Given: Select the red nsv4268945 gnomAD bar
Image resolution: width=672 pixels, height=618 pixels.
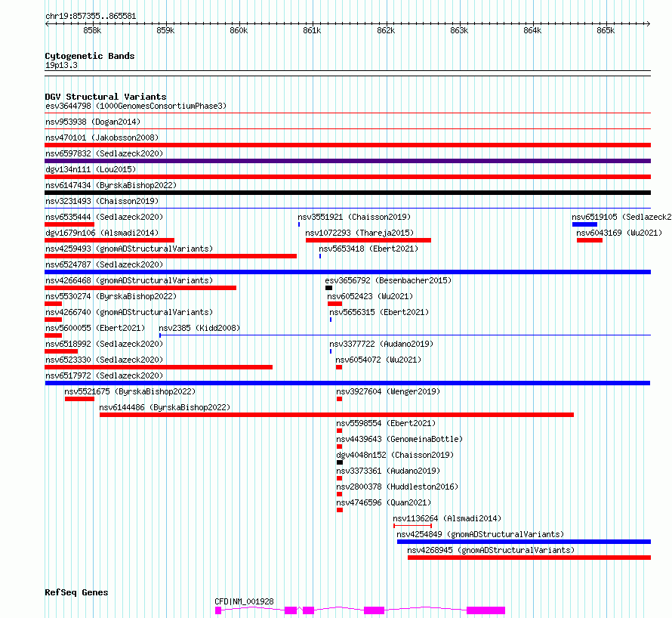Looking at the screenshot, I should coord(529,558).
